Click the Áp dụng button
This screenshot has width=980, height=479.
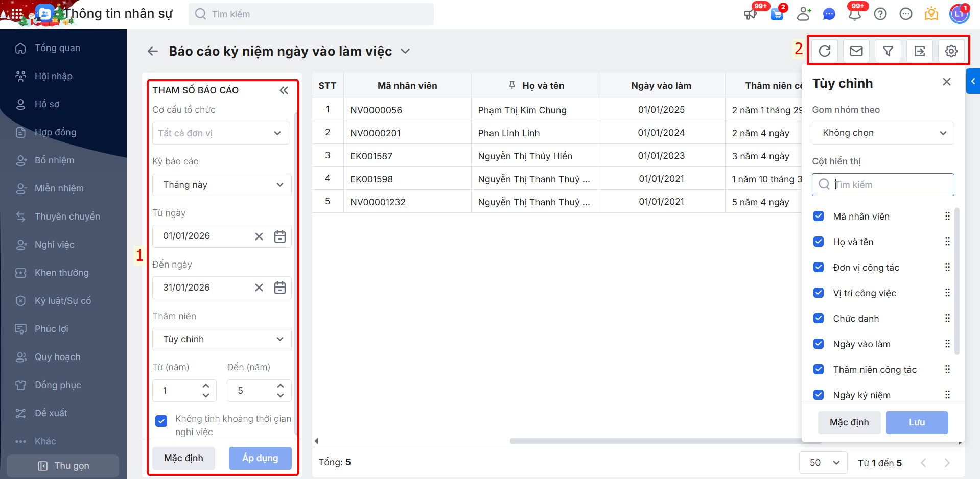tap(260, 458)
